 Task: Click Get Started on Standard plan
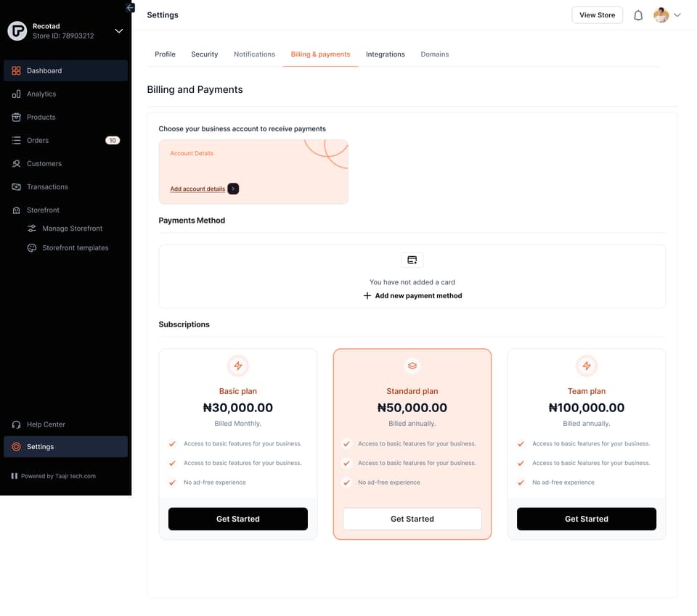coord(412,519)
